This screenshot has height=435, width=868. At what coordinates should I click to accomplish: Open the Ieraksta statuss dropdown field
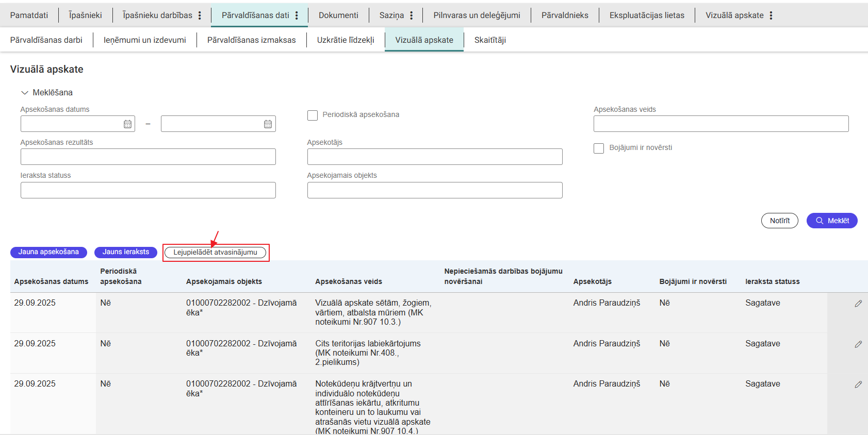coord(148,190)
